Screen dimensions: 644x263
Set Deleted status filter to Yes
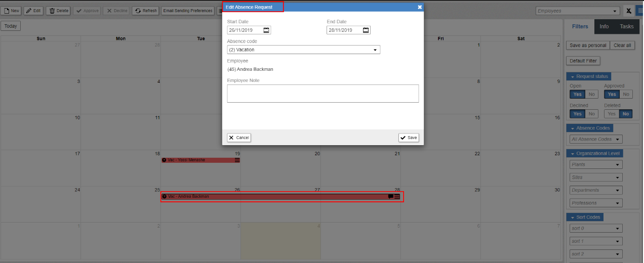point(612,114)
